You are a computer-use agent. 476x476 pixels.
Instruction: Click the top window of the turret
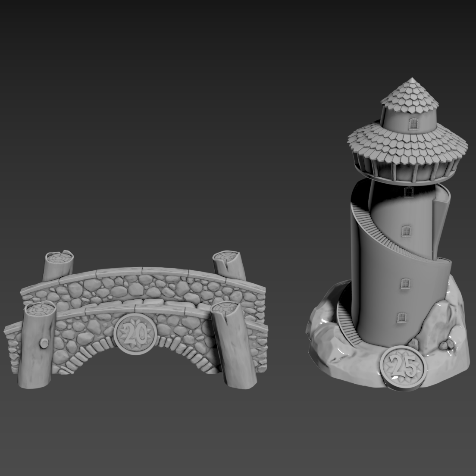(413, 124)
